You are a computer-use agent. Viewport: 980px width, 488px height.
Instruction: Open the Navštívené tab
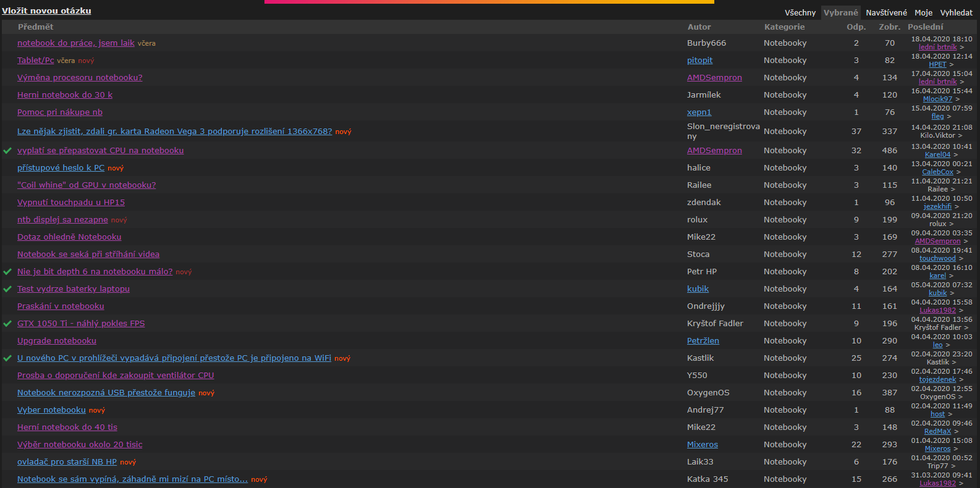coord(887,12)
